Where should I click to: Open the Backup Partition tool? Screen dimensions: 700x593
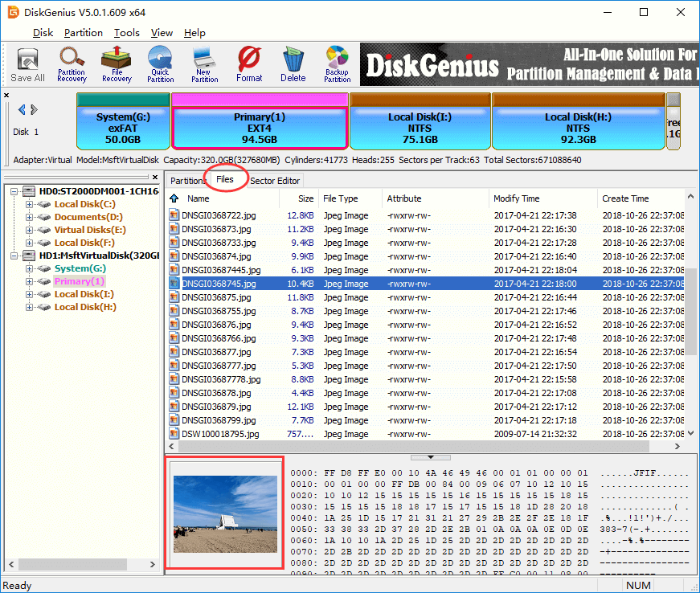point(337,64)
